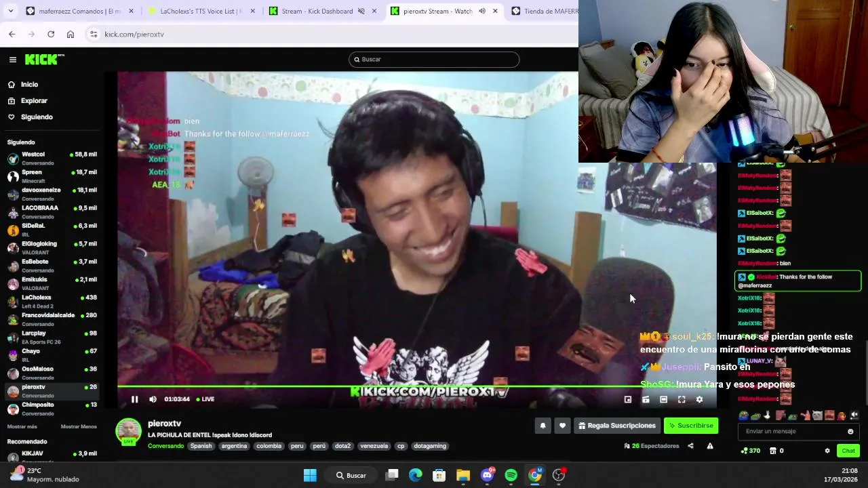Toggle notifications bell for pieroxtv

[x=542, y=426]
